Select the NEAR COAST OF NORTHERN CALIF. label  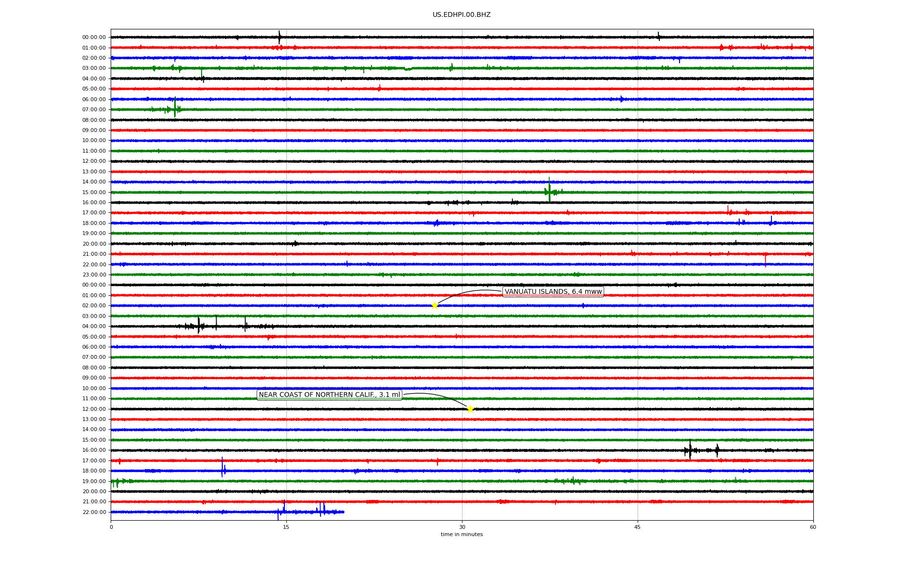(x=329, y=395)
